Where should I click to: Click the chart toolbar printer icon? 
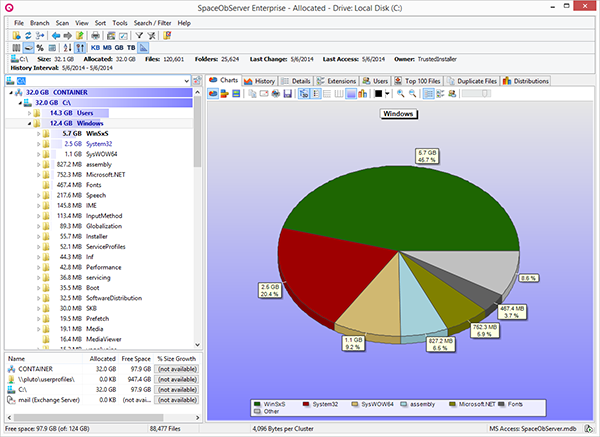(276, 93)
